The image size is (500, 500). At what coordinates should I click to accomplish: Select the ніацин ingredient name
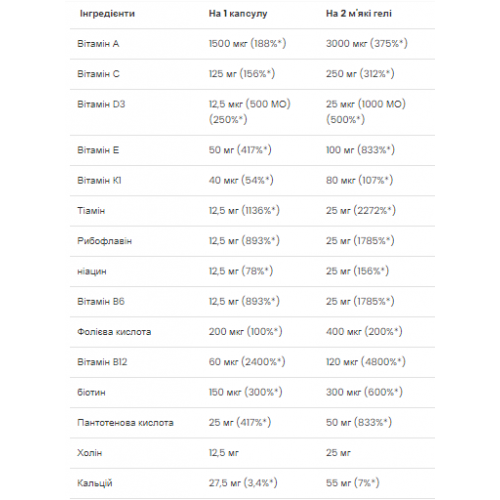(x=92, y=271)
